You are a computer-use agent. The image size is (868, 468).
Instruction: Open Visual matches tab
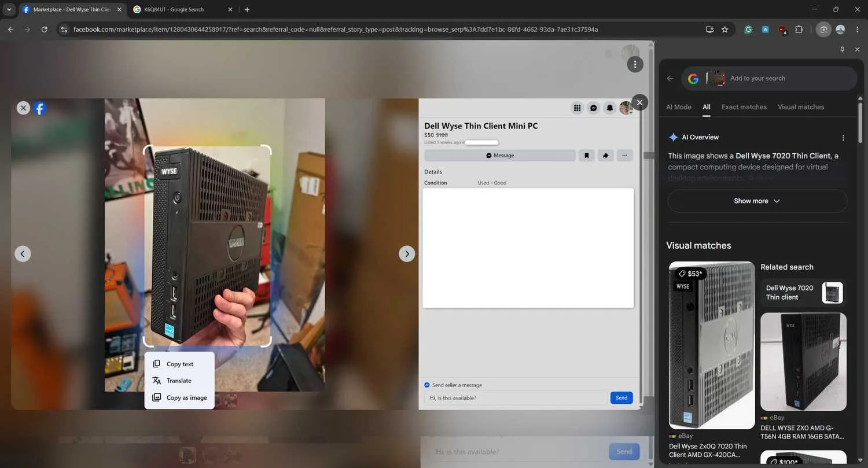(801, 107)
